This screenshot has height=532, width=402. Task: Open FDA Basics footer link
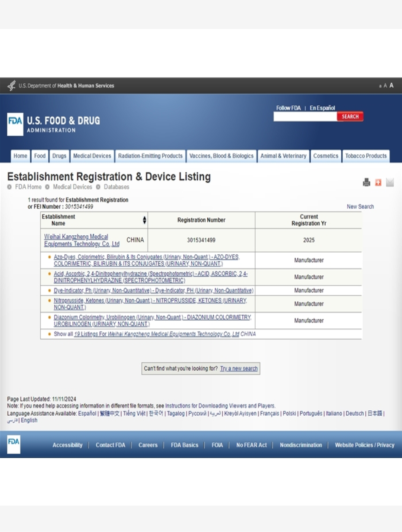tap(185, 445)
